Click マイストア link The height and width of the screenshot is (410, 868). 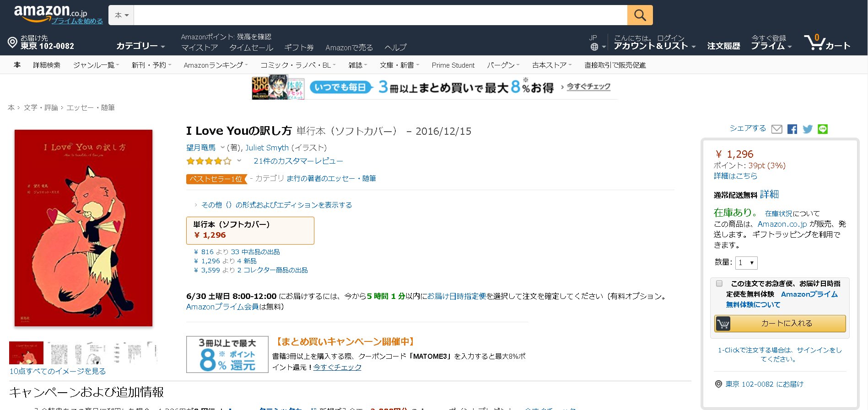click(x=199, y=48)
